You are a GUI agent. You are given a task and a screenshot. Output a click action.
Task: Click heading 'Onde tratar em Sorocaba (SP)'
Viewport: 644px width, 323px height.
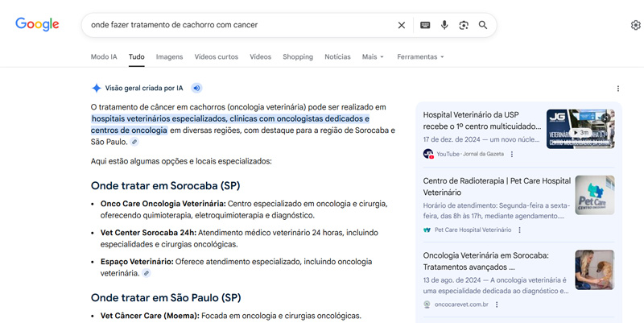[166, 186]
